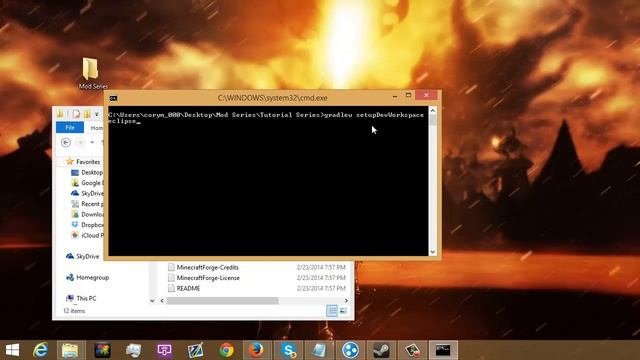Open the blue circular dots app on taskbar
The height and width of the screenshot is (360, 640).
point(350,350)
